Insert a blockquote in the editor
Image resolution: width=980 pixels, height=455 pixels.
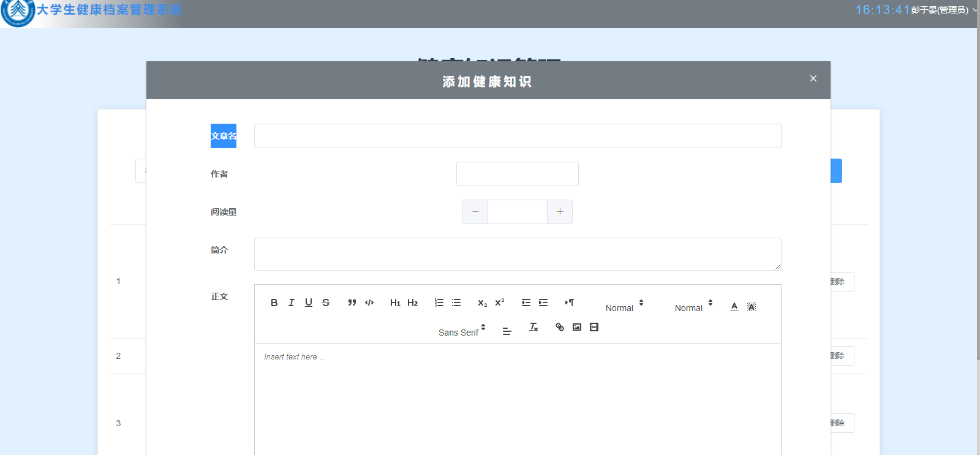(x=352, y=303)
